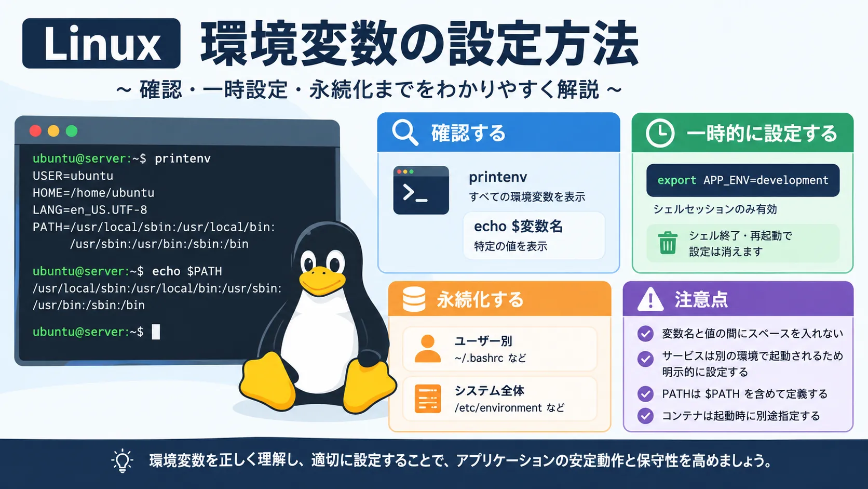Click the 永続化する card header
Screen dimensions: 868x489
pos(499,299)
